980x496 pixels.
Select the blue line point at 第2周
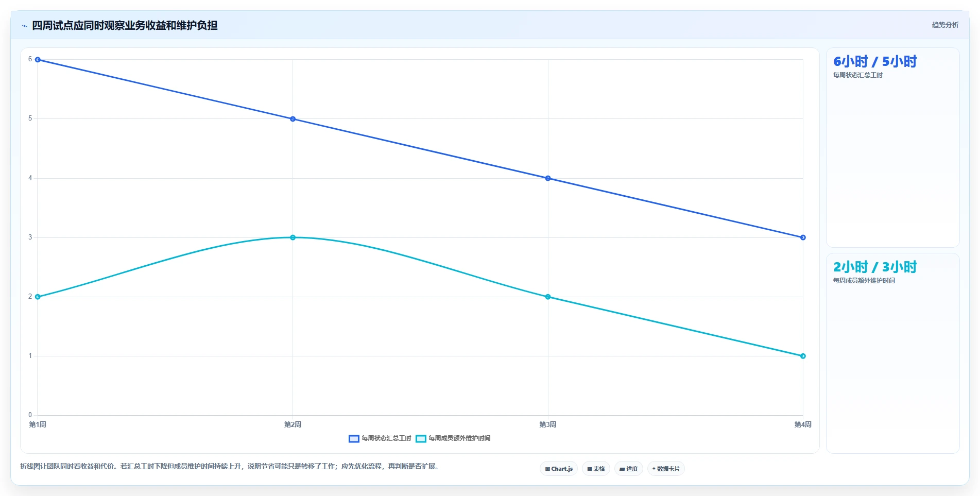coord(293,119)
